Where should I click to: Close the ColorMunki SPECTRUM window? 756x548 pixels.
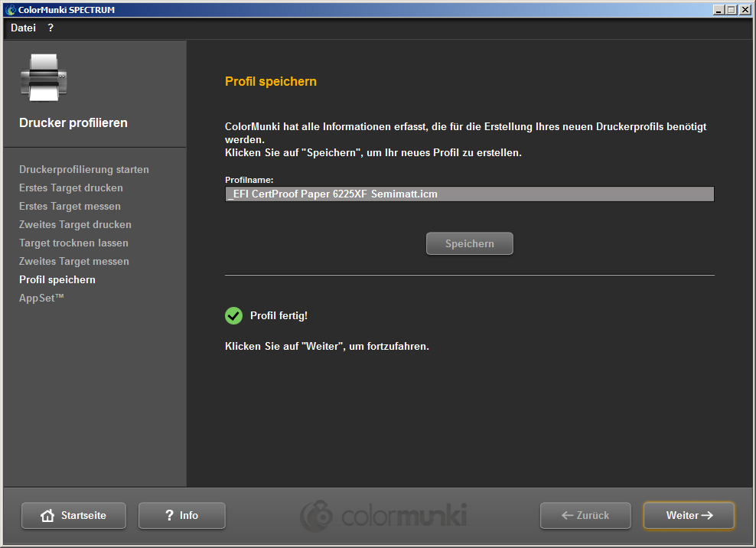pos(745,10)
